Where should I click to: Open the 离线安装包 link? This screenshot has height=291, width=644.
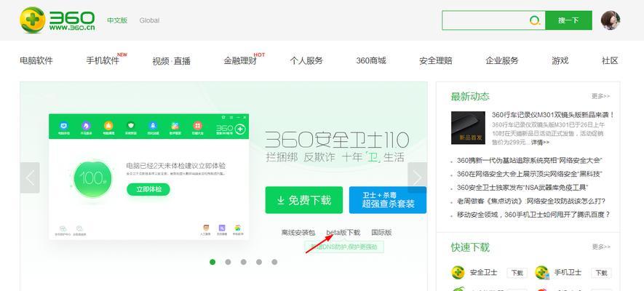tap(298, 232)
